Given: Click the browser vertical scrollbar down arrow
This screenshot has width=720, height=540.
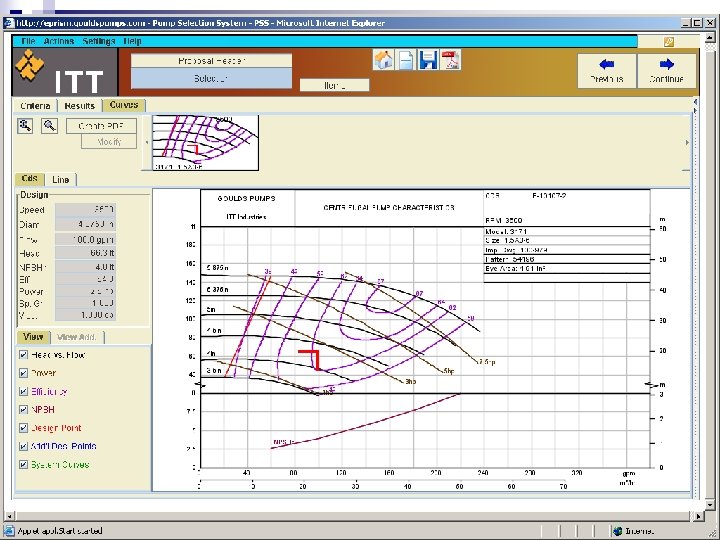Looking at the screenshot, I should (710, 505).
